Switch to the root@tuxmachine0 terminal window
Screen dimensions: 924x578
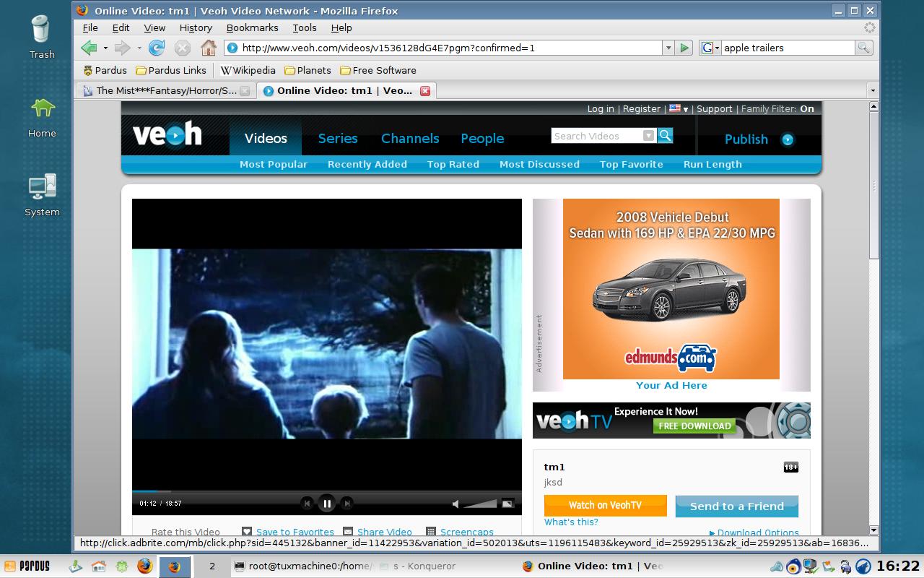click(x=304, y=566)
